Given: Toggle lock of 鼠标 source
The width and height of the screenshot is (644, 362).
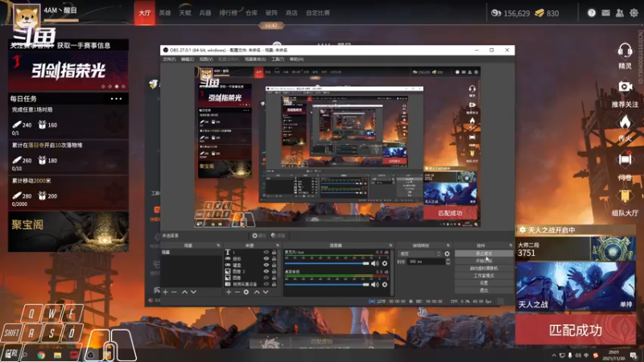Looking at the screenshot, I should 274,258.
